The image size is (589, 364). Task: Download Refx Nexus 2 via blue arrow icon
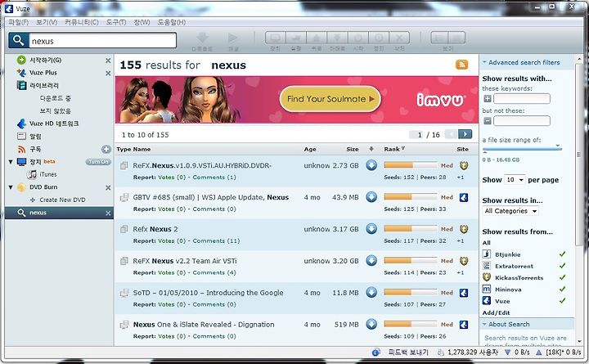371,229
